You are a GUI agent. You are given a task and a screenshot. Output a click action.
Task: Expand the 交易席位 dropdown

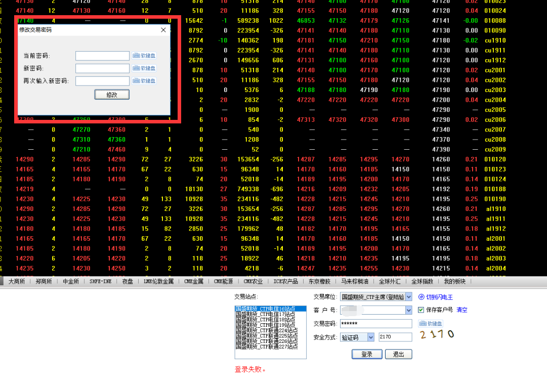[x=408, y=297]
